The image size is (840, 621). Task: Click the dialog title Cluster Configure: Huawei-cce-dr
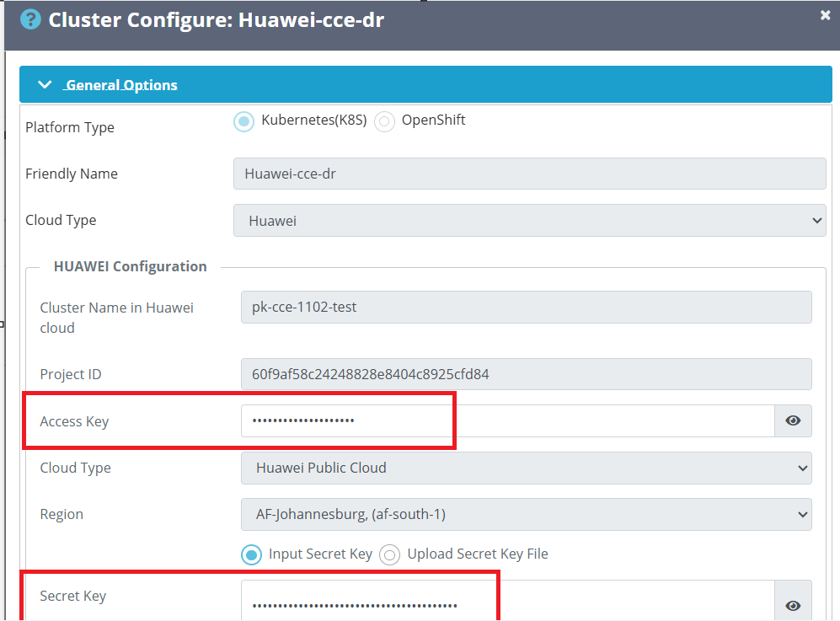217,20
